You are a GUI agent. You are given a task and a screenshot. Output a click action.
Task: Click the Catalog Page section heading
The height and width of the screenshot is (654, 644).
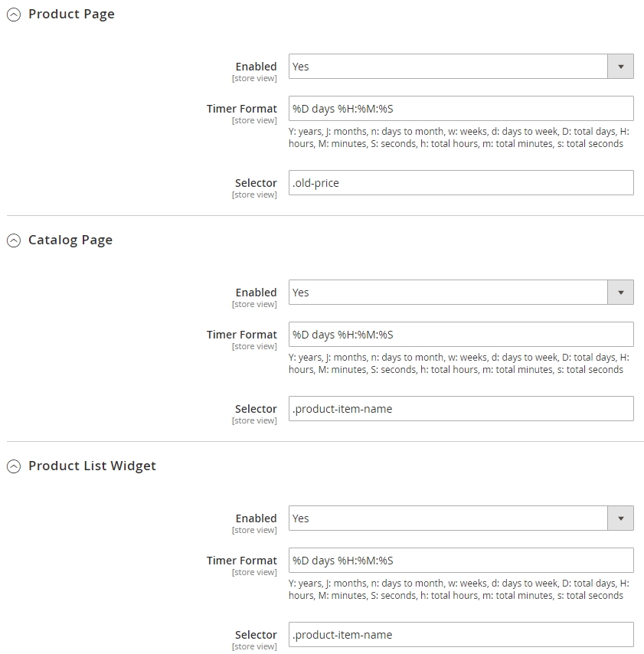click(x=70, y=240)
